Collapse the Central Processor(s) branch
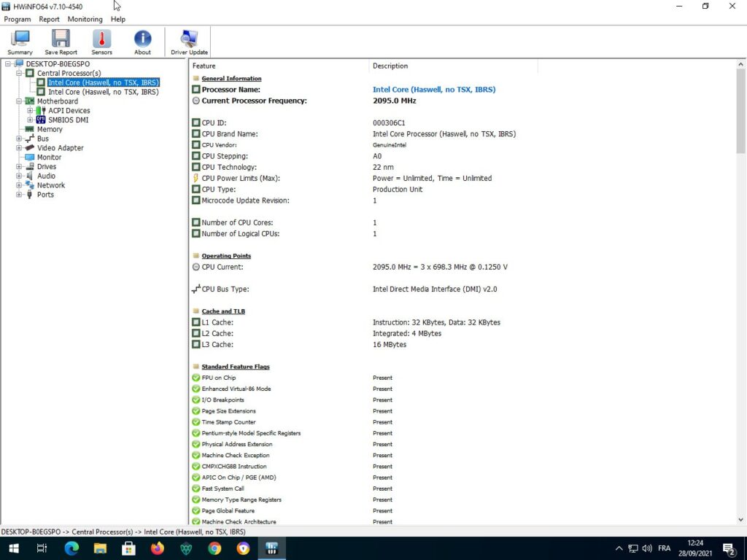This screenshot has height=560, width=747. 18,74
